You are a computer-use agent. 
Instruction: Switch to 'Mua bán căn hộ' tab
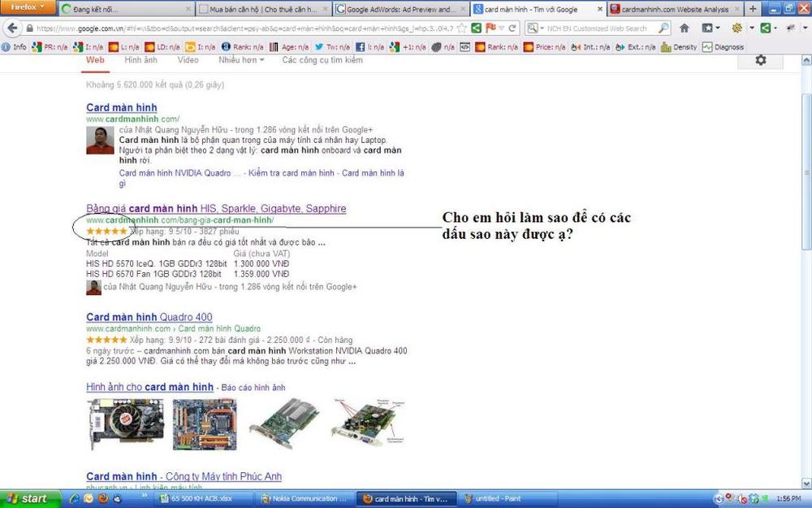point(264,9)
